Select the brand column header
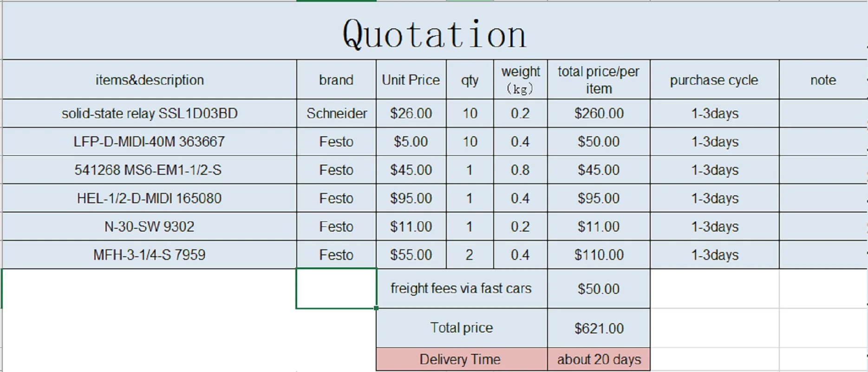The height and width of the screenshot is (372, 868). pyautogui.click(x=336, y=80)
